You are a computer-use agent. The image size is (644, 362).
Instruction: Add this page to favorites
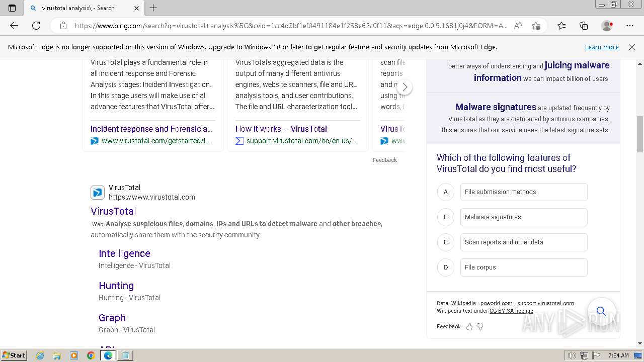536,26
